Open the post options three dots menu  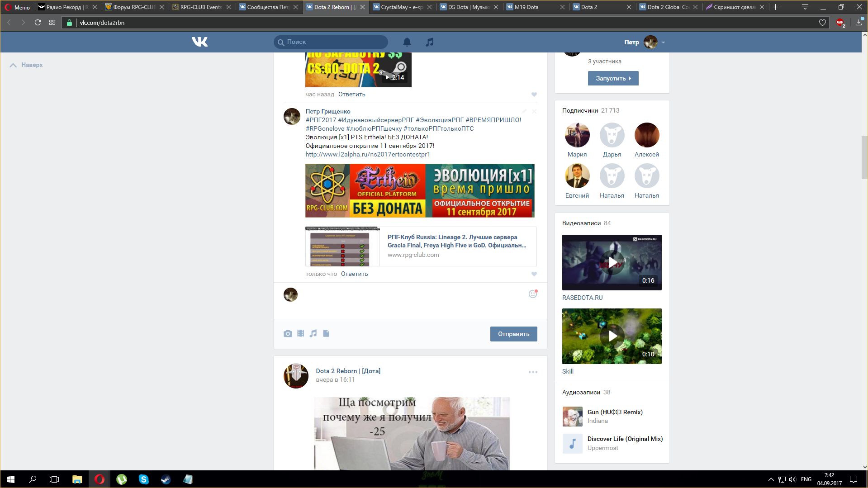pyautogui.click(x=533, y=372)
